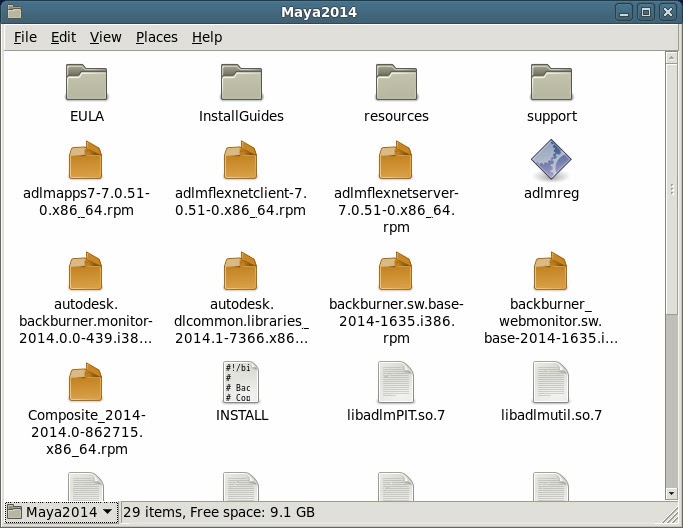Viewport: 683px width, 528px height.
Task: Select libadlmPIT.so.7 file icon
Action: click(396, 382)
